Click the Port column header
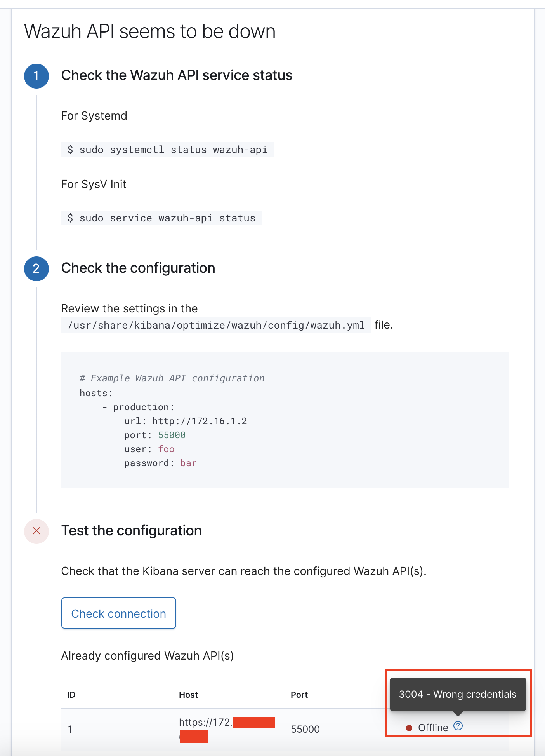545x756 pixels. 299,695
